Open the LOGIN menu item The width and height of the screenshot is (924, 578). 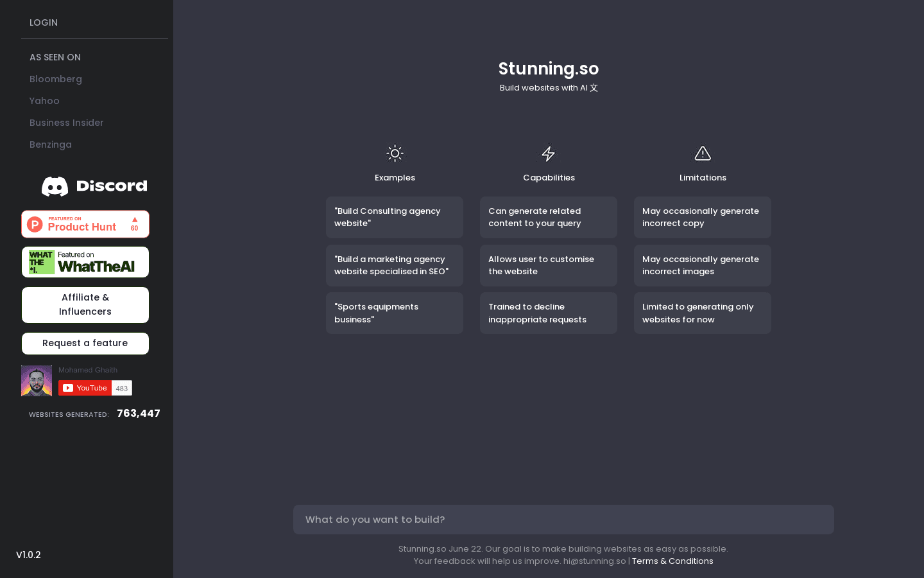(x=44, y=22)
